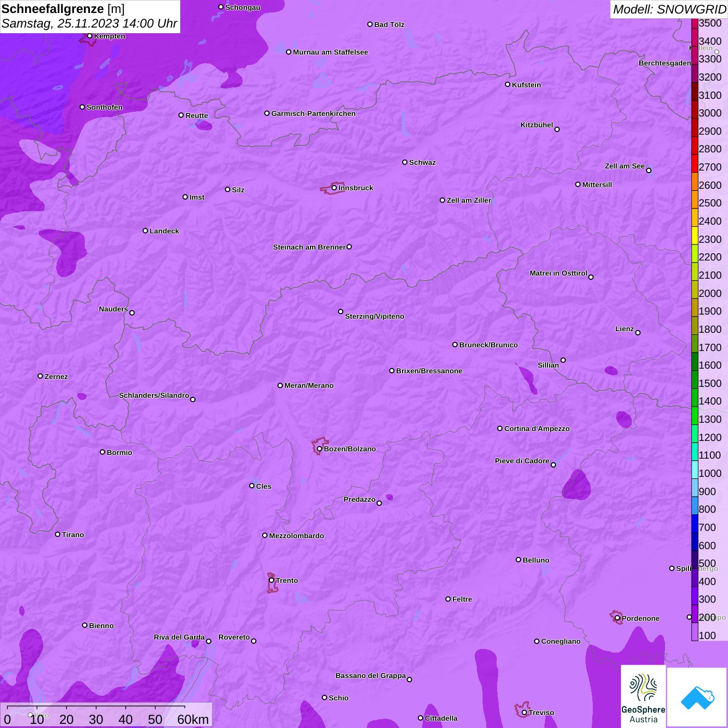Screen dimensions: 728x728
Task: Click the 60km scale bar label
Action: pyautogui.click(x=193, y=719)
